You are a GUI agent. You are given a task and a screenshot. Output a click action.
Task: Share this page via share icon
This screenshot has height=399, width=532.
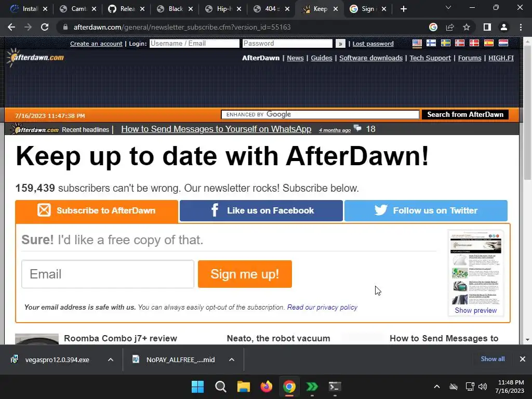tap(450, 27)
